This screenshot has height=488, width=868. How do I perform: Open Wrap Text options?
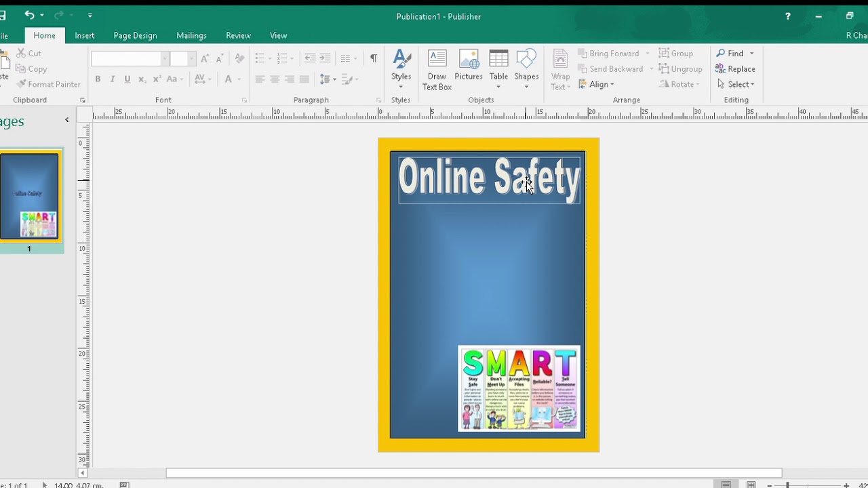pyautogui.click(x=560, y=69)
